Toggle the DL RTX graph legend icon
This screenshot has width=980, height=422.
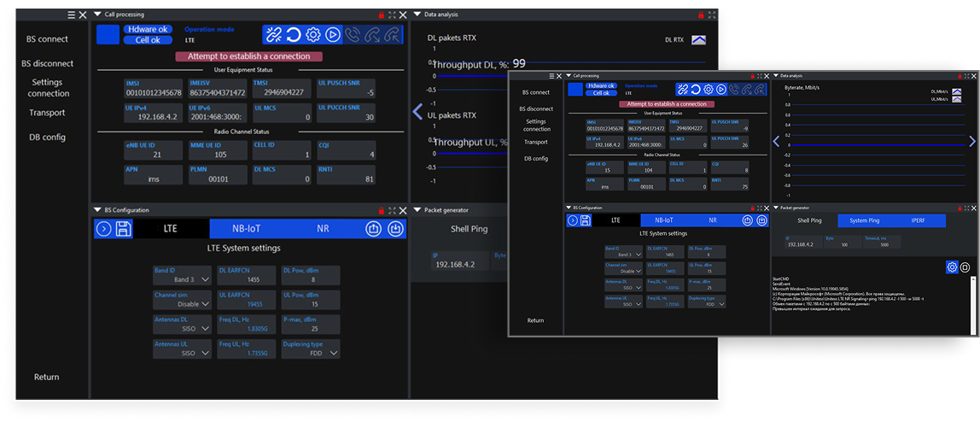698,39
